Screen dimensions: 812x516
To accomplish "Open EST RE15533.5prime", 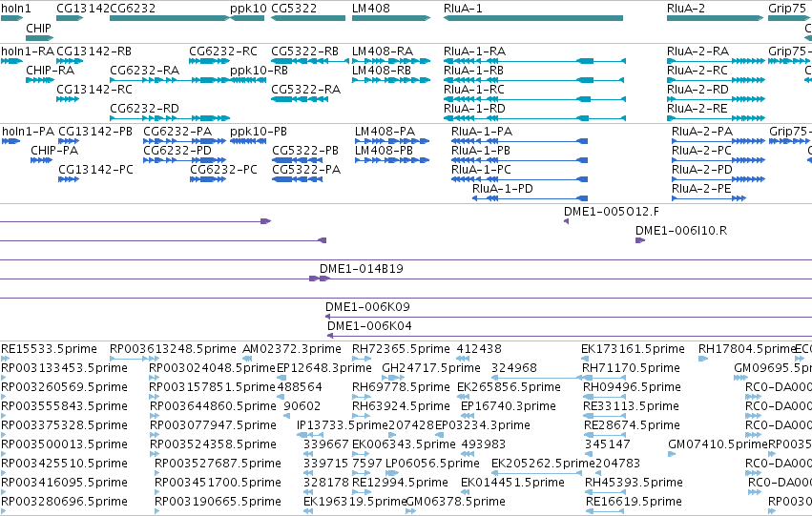I will tap(50, 349).
